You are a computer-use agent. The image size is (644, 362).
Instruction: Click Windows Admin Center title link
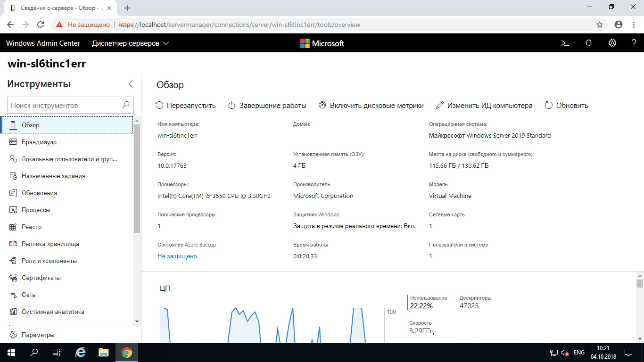(x=43, y=43)
